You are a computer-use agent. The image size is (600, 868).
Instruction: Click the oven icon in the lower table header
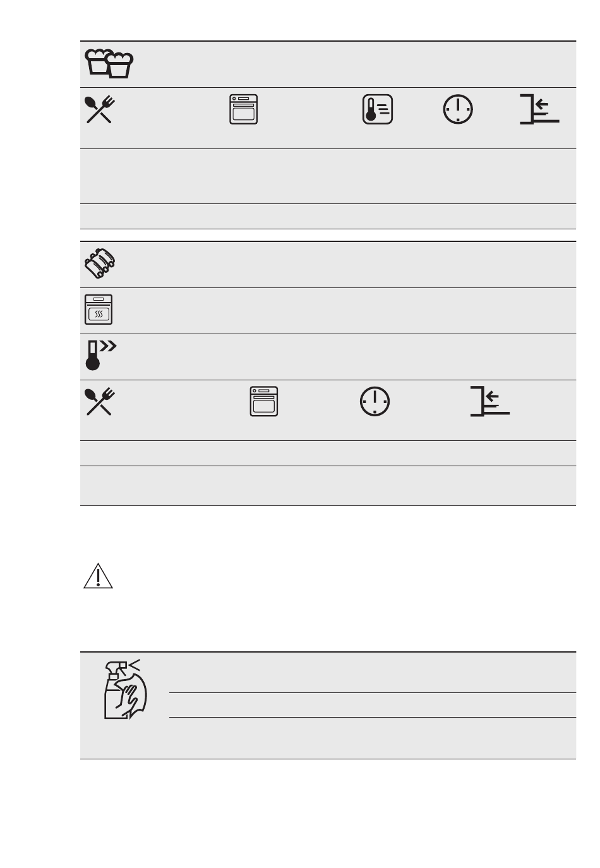click(264, 402)
